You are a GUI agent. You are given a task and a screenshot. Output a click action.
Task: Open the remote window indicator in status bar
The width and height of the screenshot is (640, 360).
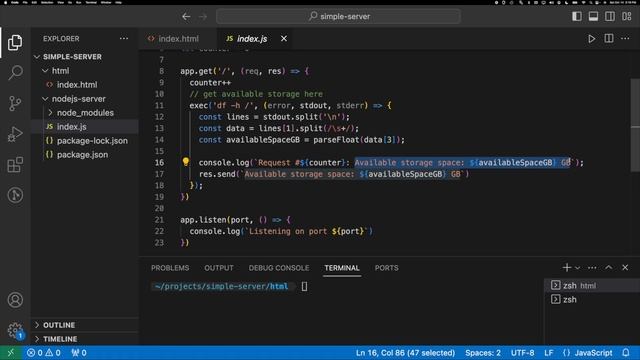point(11,353)
